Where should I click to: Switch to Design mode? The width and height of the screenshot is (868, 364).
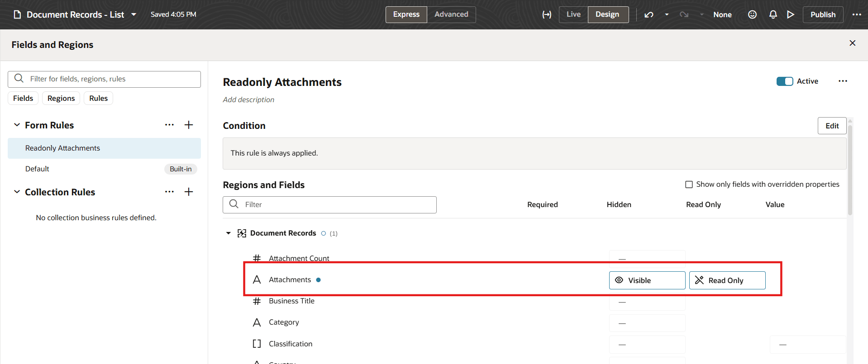pyautogui.click(x=608, y=14)
